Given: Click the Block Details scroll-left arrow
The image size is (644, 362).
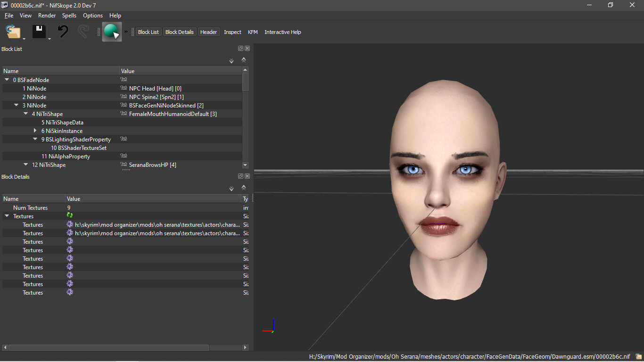Looking at the screenshot, I should click(5, 347).
